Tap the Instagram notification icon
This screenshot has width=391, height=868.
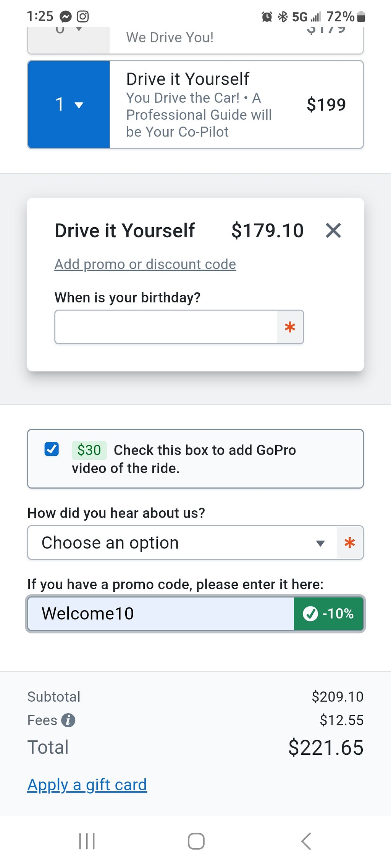point(83,16)
